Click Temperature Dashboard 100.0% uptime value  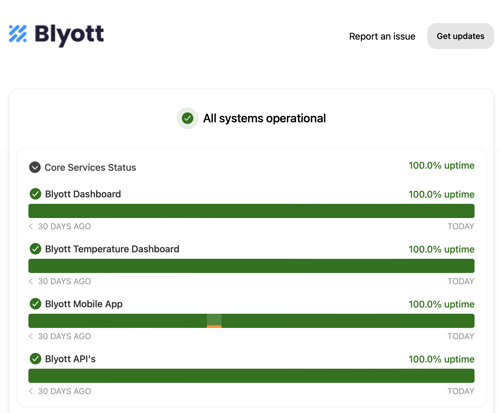[x=441, y=249]
